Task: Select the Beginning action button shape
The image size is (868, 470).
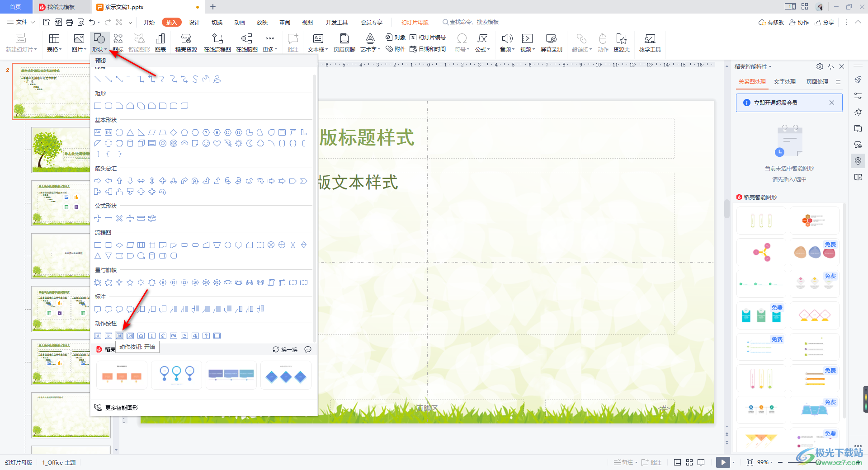Action: tap(119, 336)
